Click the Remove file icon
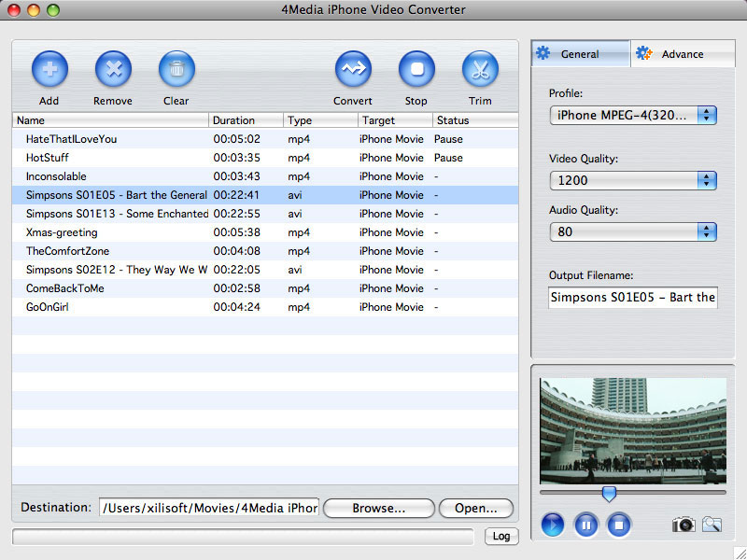Screen dimensions: 747x560 (x=113, y=69)
